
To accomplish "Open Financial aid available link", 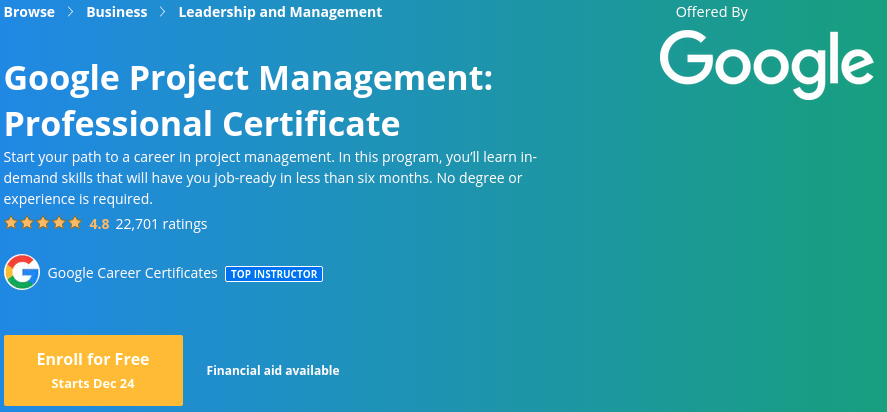I will pyautogui.click(x=273, y=371).
